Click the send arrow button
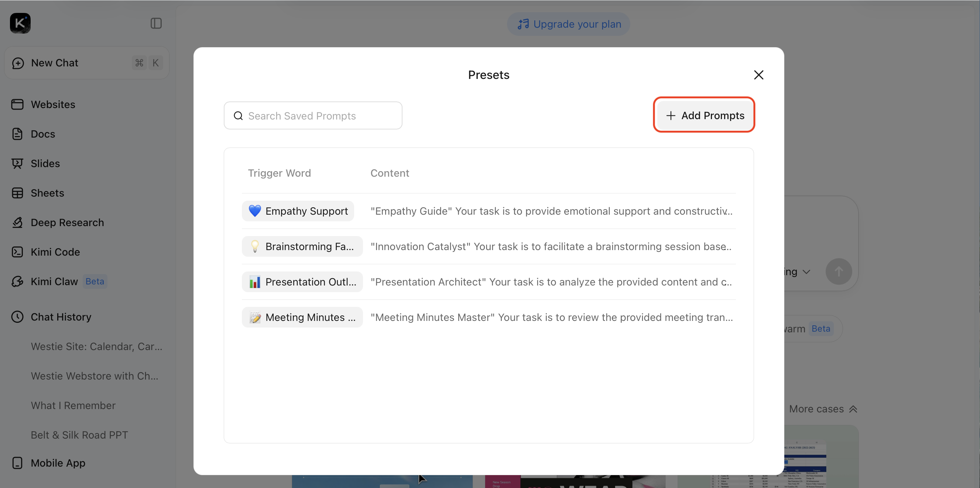 [839, 271]
